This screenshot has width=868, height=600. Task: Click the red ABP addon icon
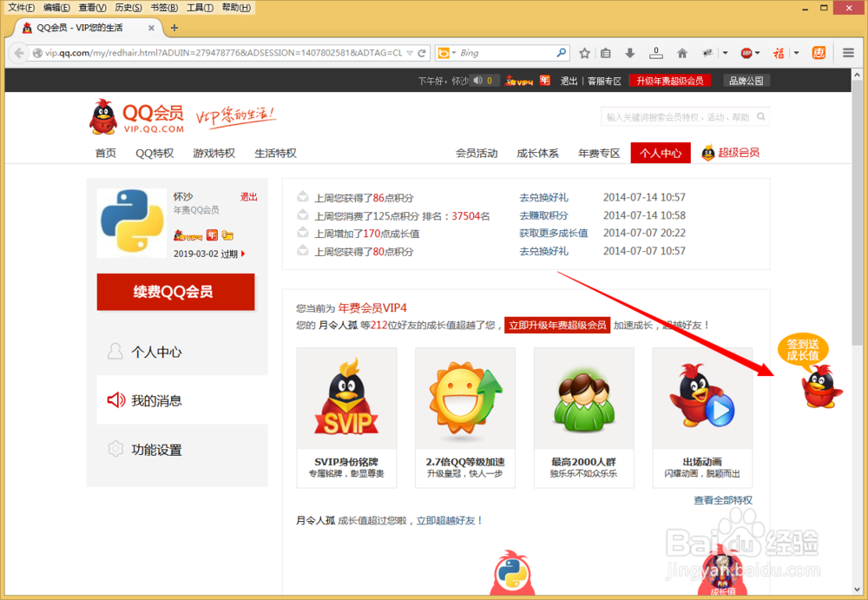746,53
